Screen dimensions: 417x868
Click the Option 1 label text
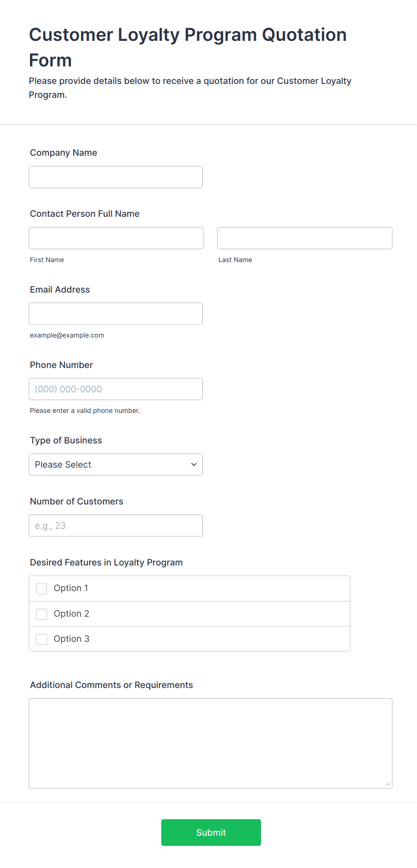tap(71, 588)
